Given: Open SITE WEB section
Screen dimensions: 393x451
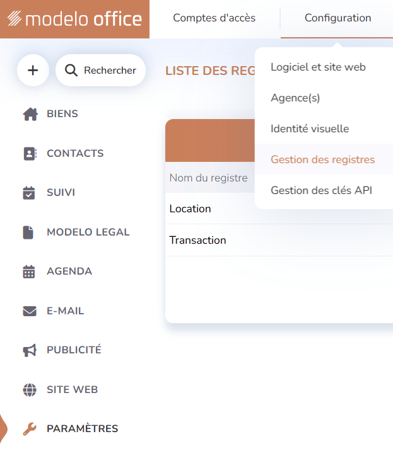Looking at the screenshot, I should click(x=72, y=390).
